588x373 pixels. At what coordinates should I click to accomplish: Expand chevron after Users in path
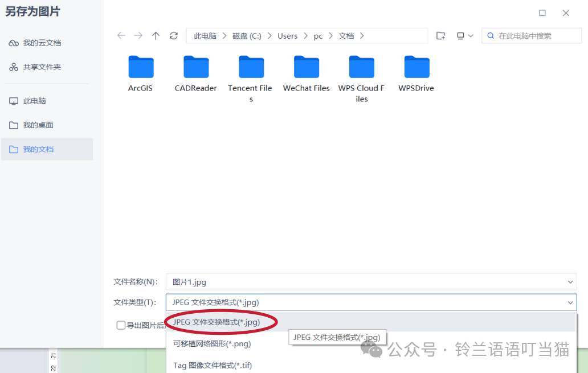(305, 36)
